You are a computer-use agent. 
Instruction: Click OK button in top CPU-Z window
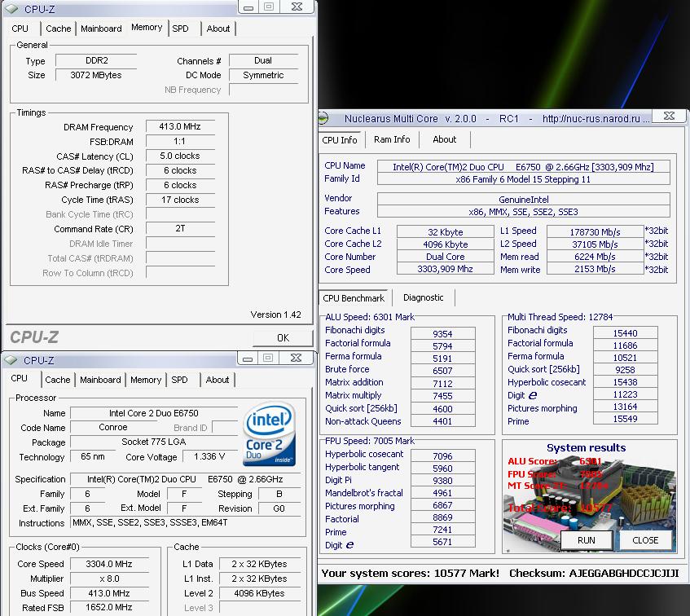pyautogui.click(x=283, y=338)
